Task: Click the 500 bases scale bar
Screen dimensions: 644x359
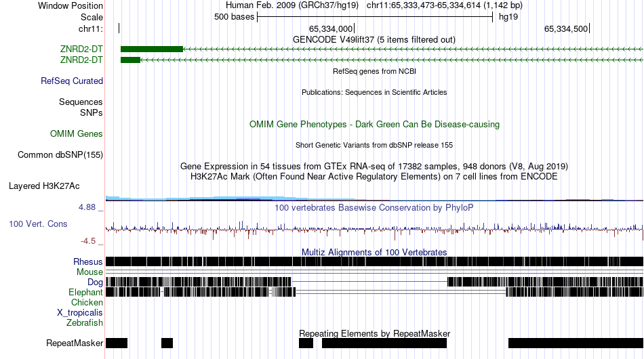Action: [x=375, y=17]
